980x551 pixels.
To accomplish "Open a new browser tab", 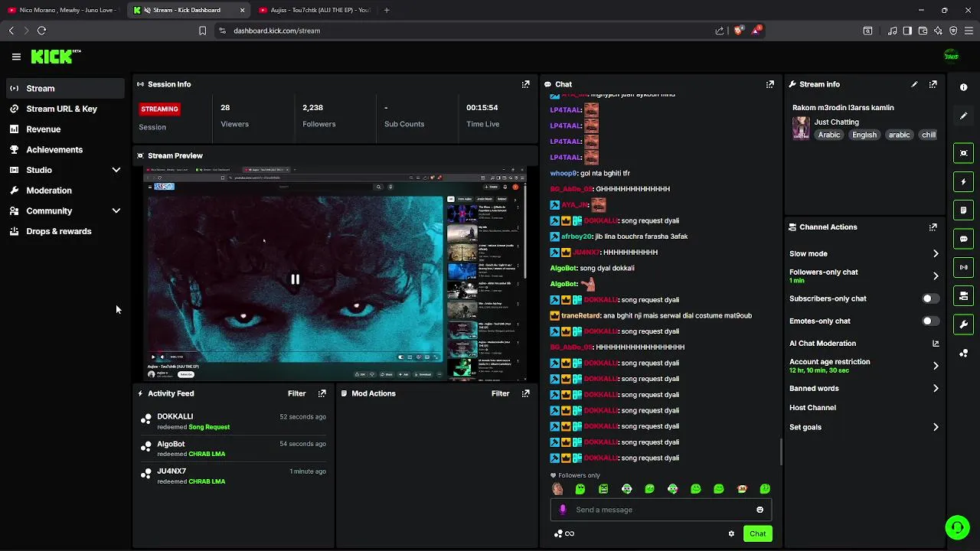I will click(387, 10).
